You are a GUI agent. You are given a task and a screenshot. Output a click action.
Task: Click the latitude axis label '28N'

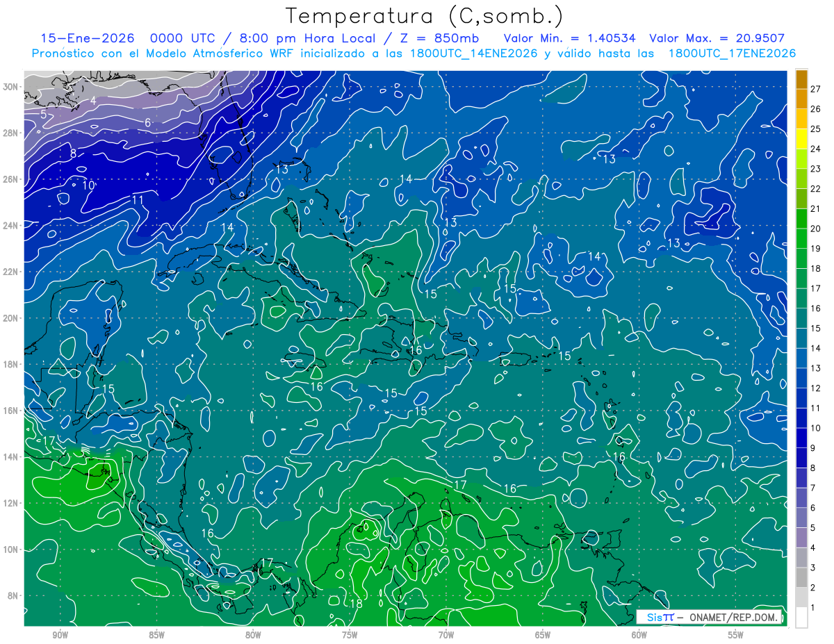[11, 133]
